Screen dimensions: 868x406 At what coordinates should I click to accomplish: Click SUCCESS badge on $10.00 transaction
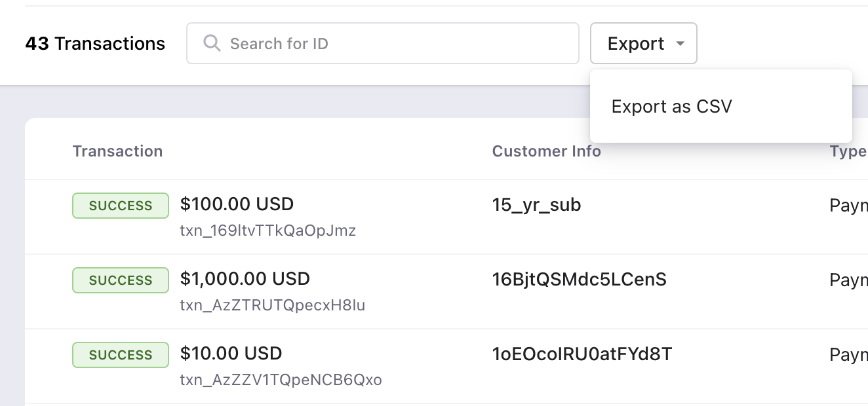tap(121, 355)
